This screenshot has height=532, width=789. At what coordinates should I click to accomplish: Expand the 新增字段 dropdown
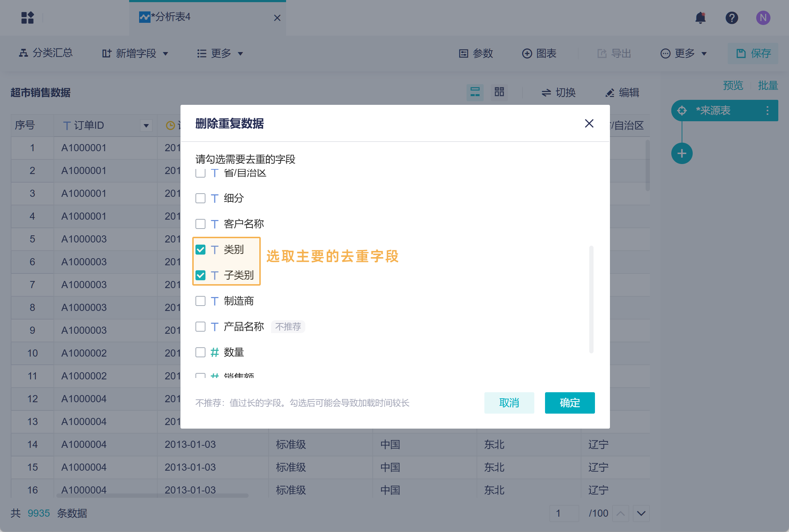[135, 53]
